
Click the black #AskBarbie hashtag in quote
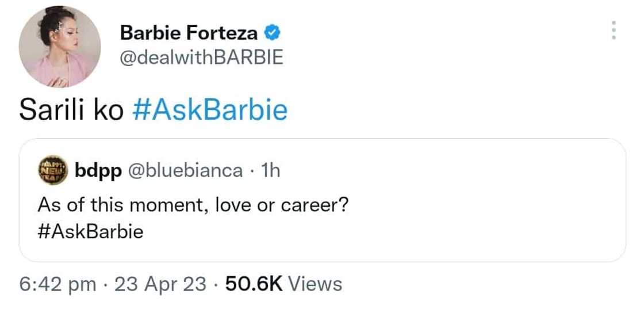click(90, 231)
